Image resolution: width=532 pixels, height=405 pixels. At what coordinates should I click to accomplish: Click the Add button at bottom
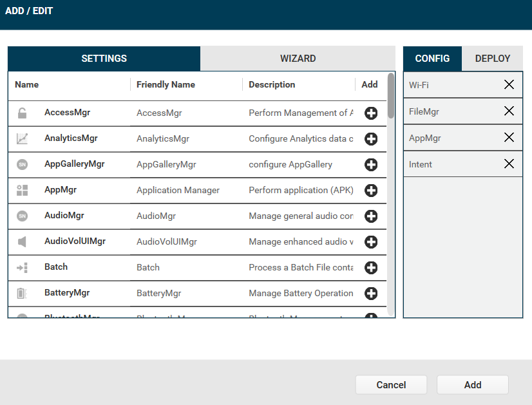[x=473, y=384]
